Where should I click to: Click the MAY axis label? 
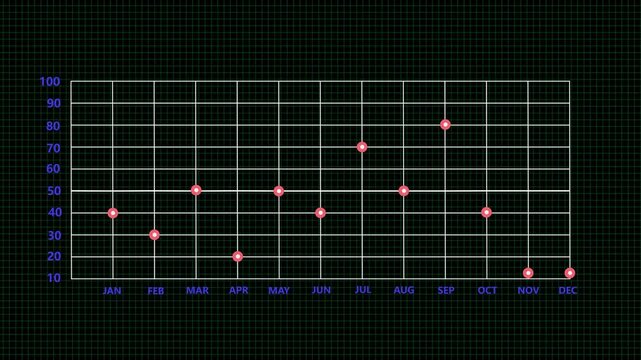(279, 291)
